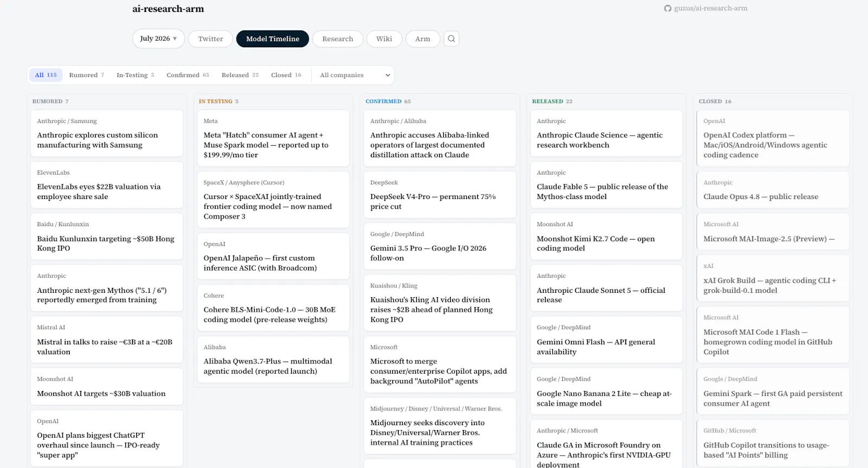
Task: Switch to the Arm tab
Action: click(423, 39)
